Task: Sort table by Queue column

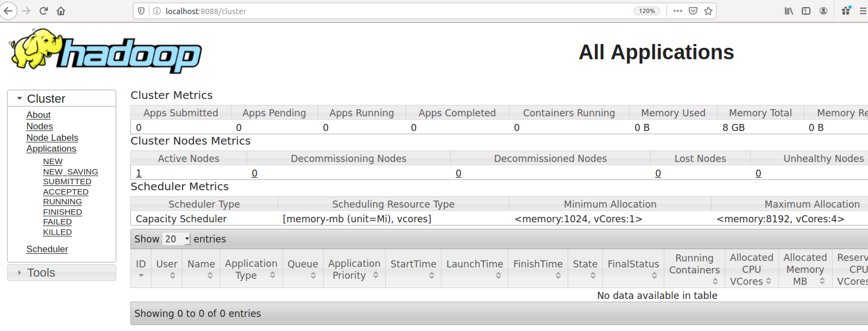Action: 303,269
